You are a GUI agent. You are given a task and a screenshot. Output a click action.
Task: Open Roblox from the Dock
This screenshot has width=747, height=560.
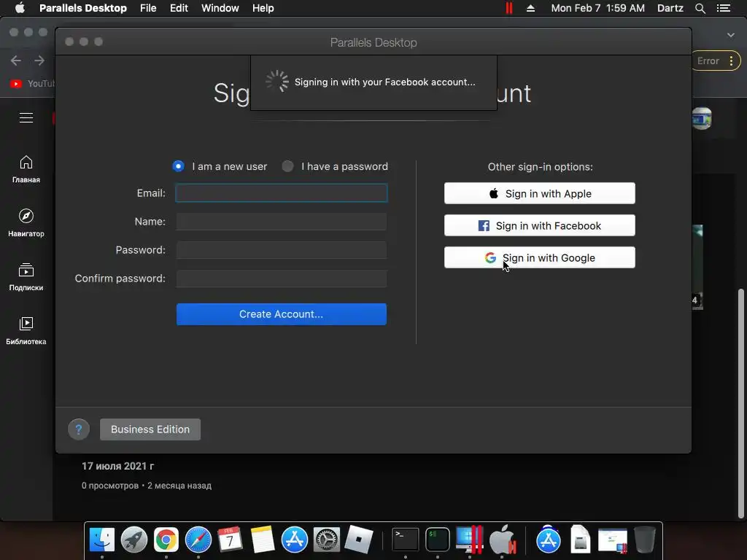359,540
